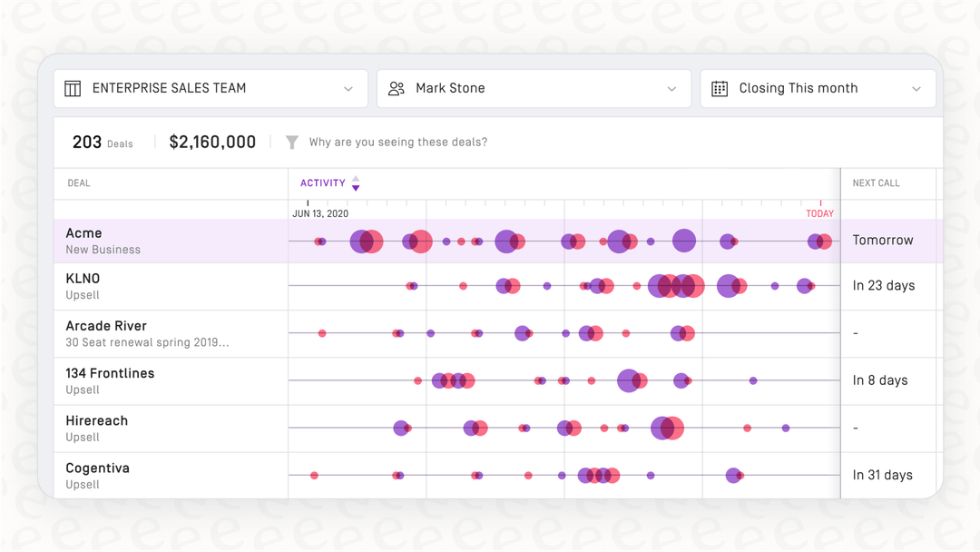Click the sort arrow under the ACTIVITY label

pyautogui.click(x=355, y=182)
